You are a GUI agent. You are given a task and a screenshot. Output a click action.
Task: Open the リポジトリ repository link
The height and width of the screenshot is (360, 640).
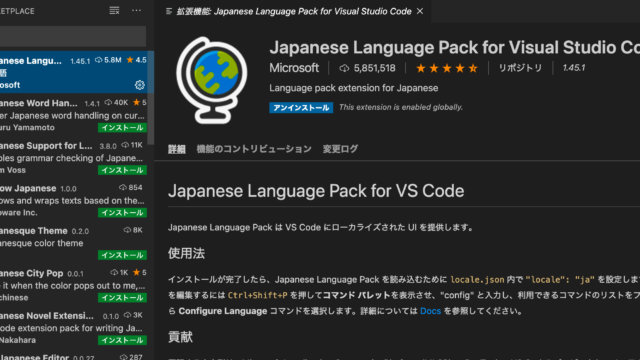[x=520, y=68]
